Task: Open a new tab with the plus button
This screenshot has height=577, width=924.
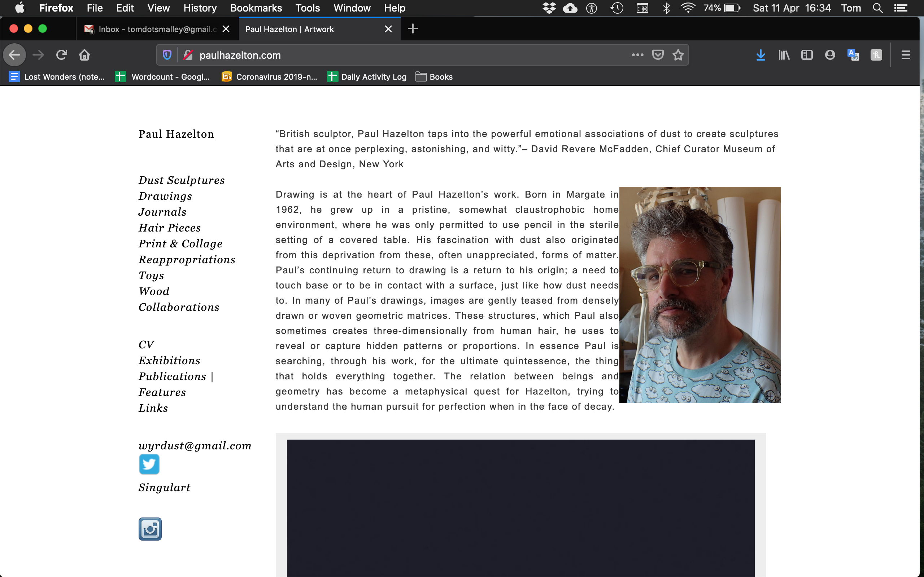Action: (x=413, y=29)
